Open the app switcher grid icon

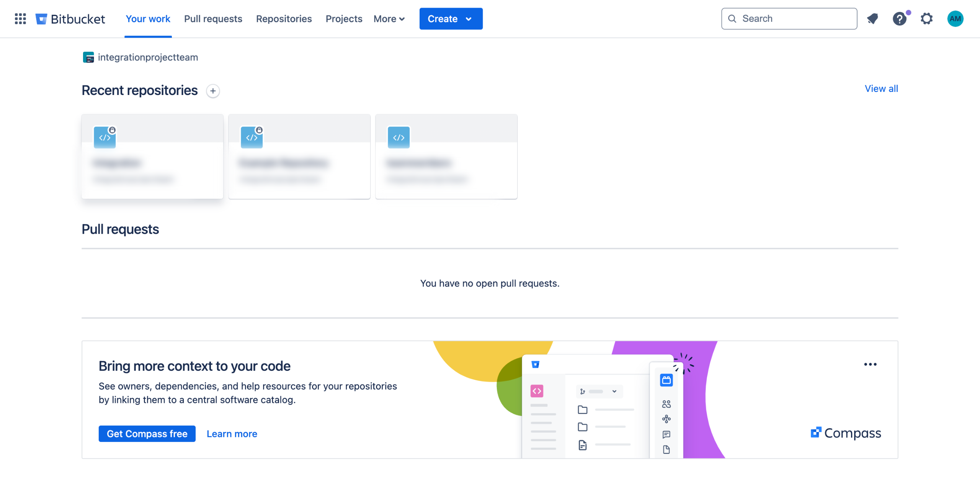[x=20, y=19]
